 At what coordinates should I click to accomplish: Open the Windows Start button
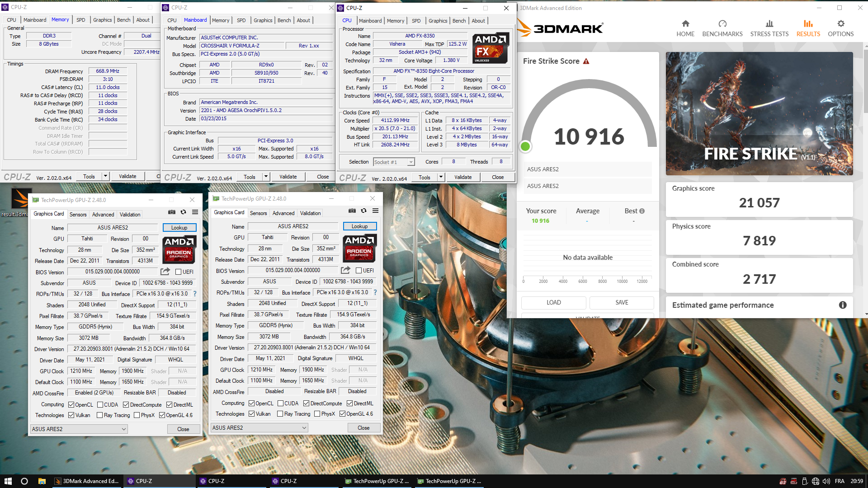8,481
